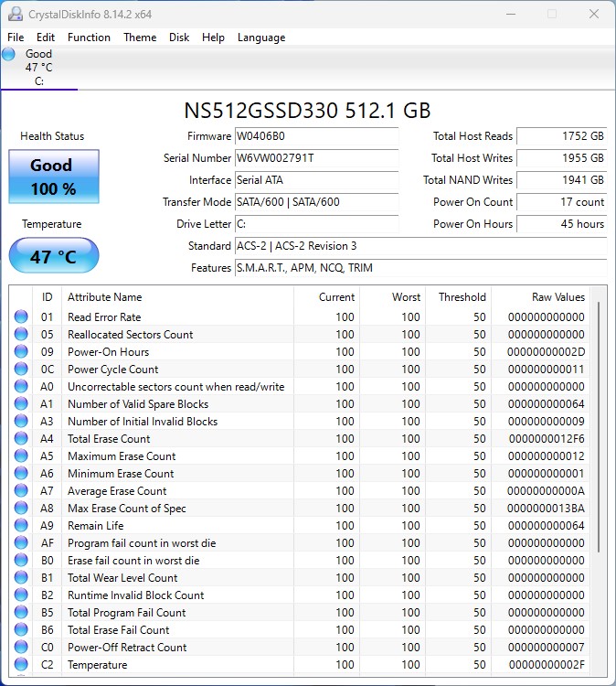
Task: Click Total Host Reads value 1752 GB
Action: coord(562,136)
